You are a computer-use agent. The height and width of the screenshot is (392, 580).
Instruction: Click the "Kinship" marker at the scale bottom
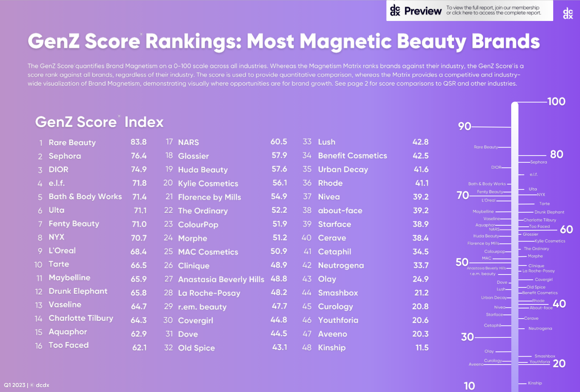[535, 383]
